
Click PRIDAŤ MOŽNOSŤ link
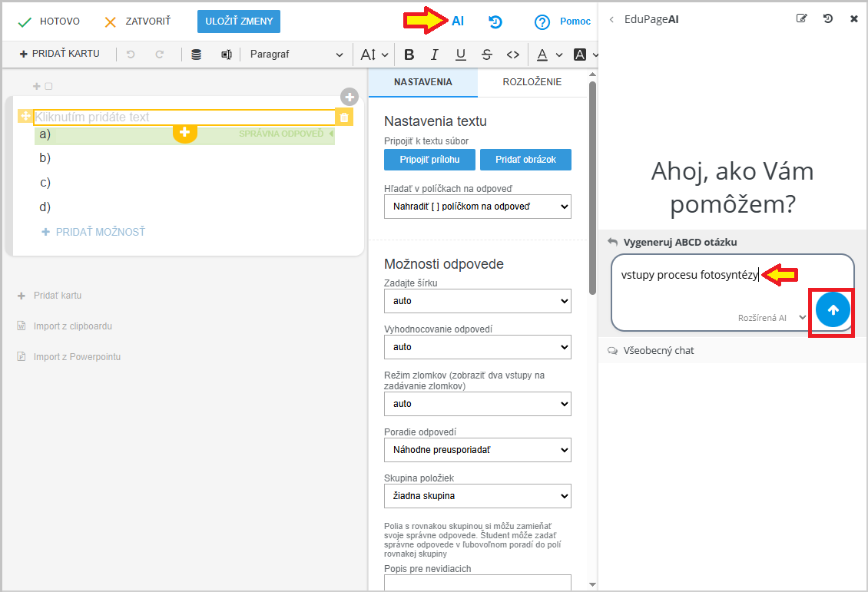(93, 232)
